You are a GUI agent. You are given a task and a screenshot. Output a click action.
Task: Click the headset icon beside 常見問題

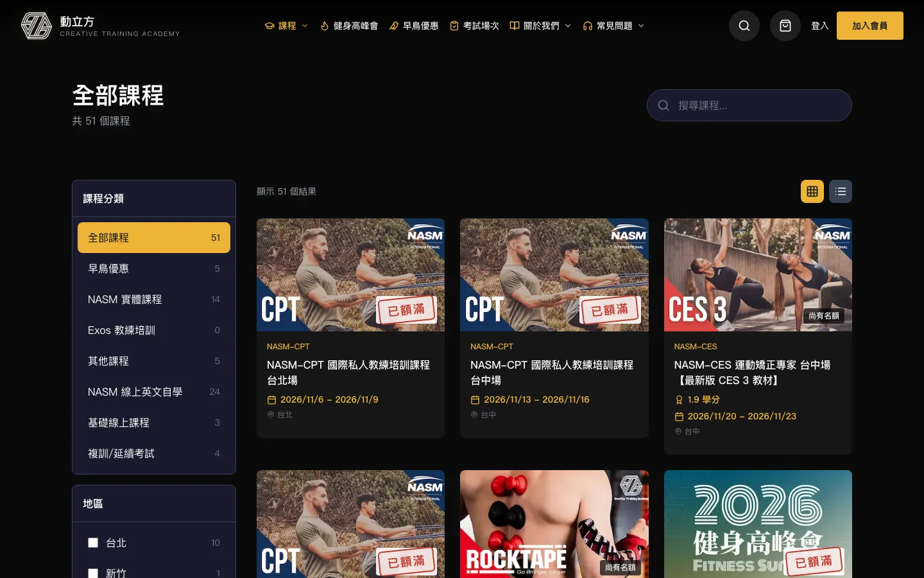tap(588, 26)
